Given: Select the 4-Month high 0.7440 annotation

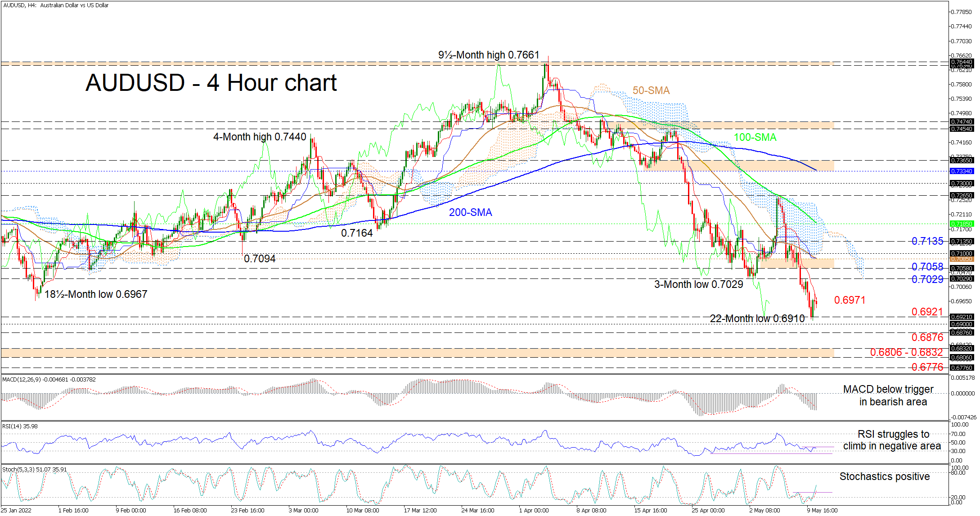Looking at the screenshot, I should coord(259,137).
